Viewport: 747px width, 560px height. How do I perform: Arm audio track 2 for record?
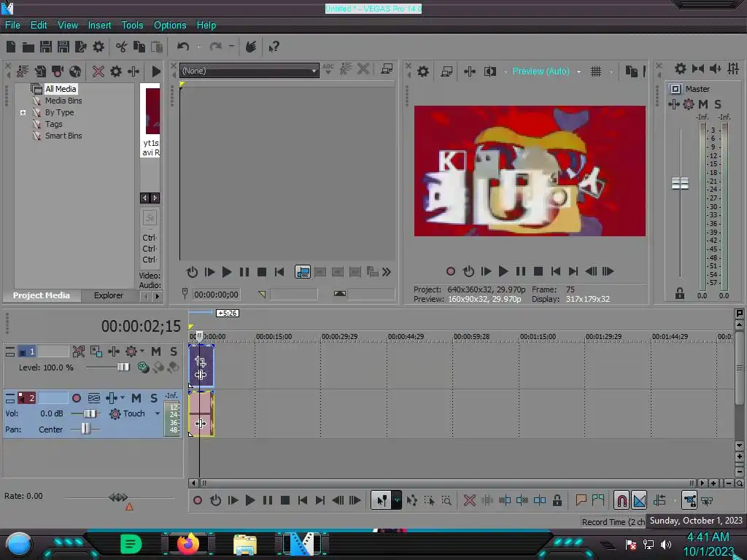76,398
